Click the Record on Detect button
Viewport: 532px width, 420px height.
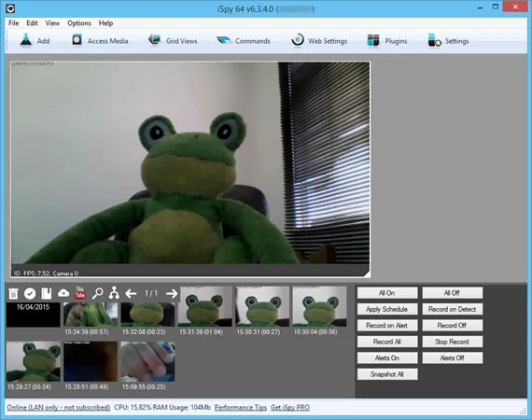(453, 309)
